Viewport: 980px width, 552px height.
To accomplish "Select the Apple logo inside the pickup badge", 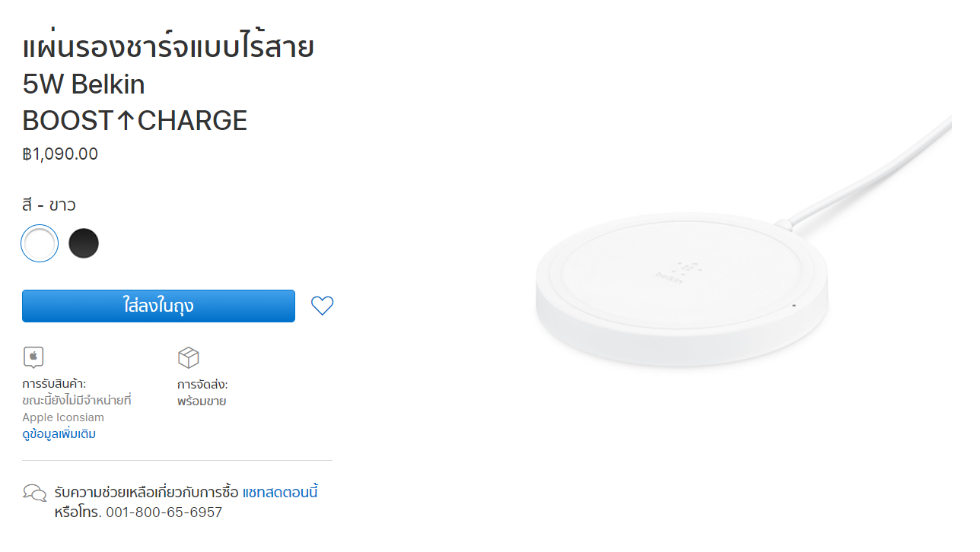I will [x=33, y=357].
